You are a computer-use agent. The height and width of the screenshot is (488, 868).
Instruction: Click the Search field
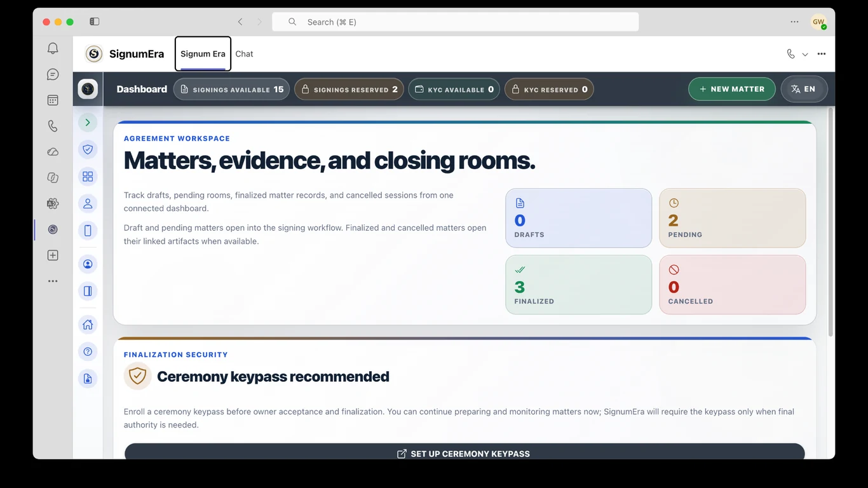coord(456,22)
